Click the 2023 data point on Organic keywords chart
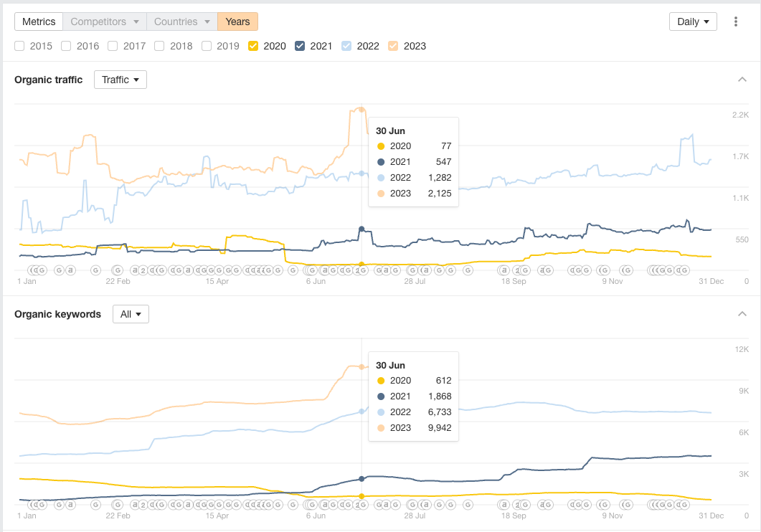Screen dimensions: 761x532 pos(361,367)
